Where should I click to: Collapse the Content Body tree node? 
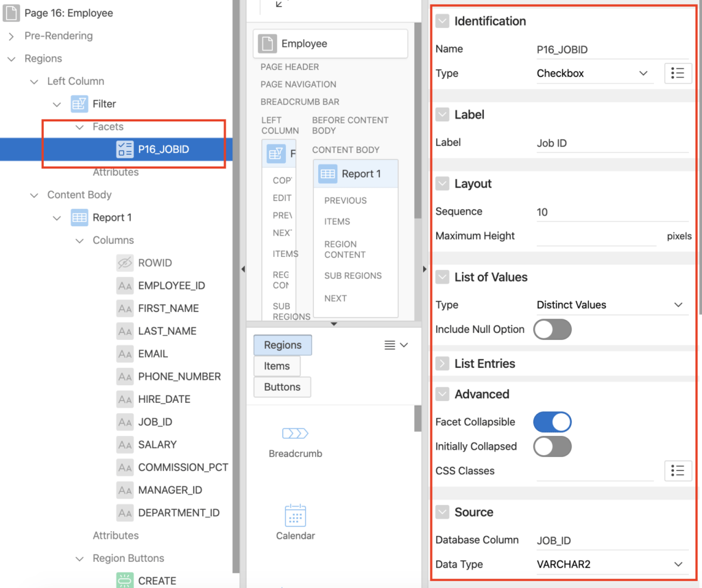[34, 195]
